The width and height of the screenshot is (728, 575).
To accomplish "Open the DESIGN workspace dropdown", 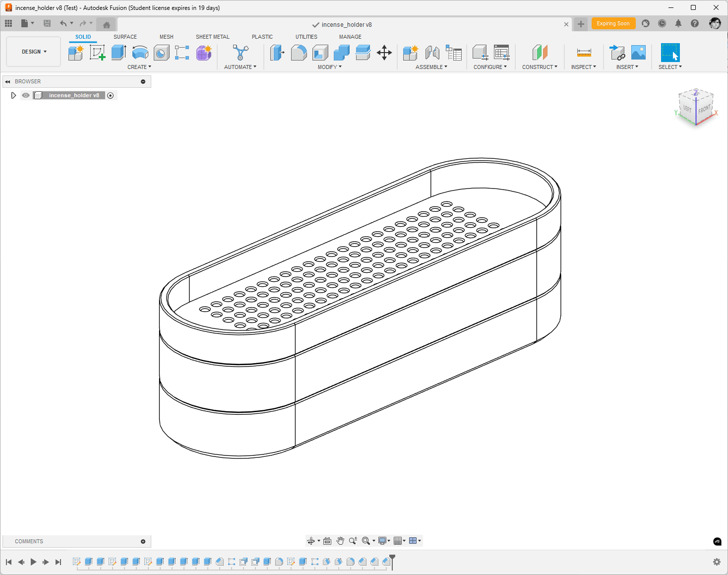I will click(34, 52).
